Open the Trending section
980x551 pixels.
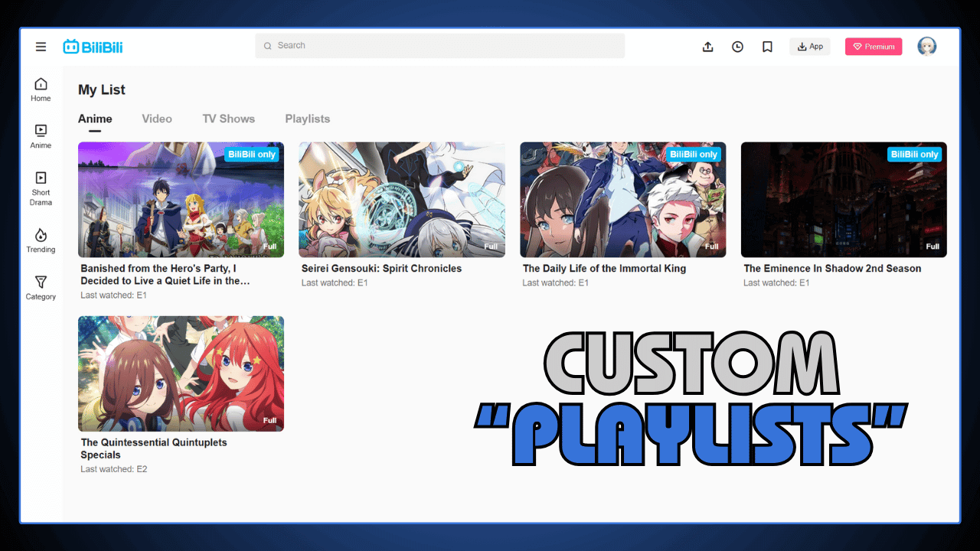(x=40, y=240)
